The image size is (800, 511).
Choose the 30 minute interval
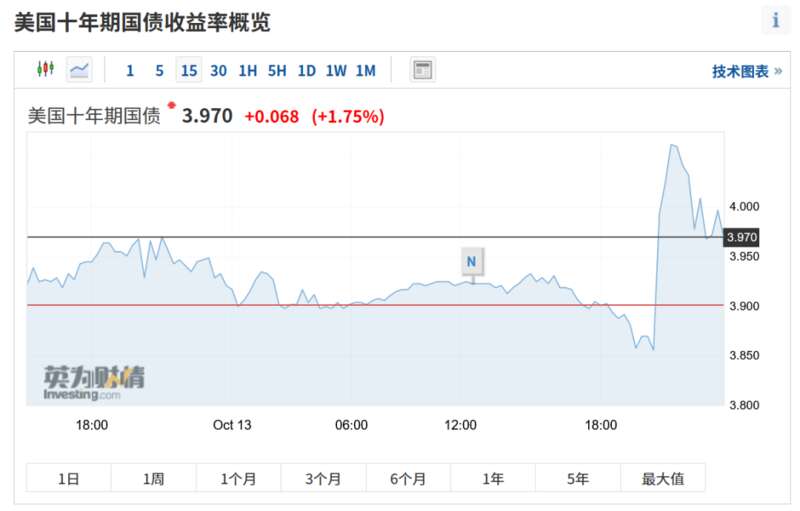[218, 70]
